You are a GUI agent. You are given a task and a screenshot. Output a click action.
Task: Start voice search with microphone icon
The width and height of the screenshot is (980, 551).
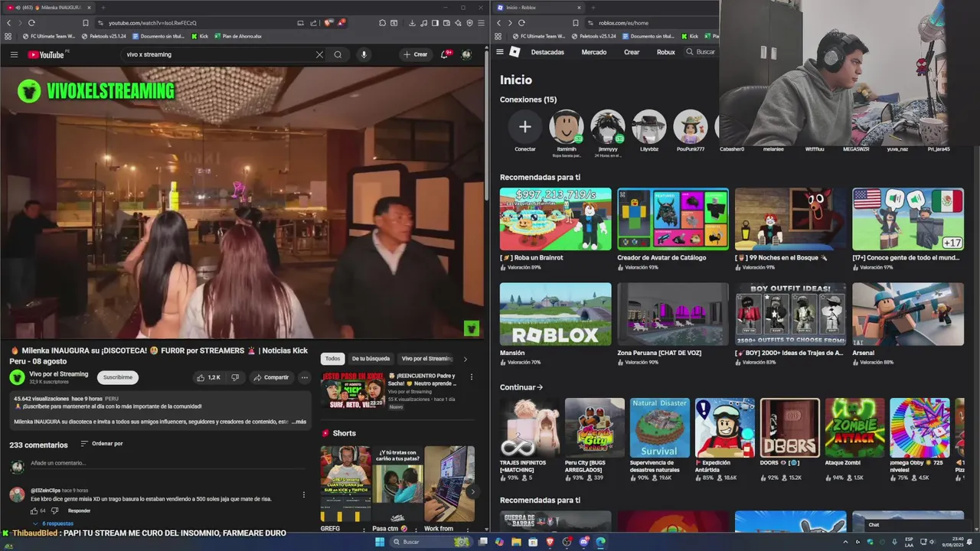364,54
